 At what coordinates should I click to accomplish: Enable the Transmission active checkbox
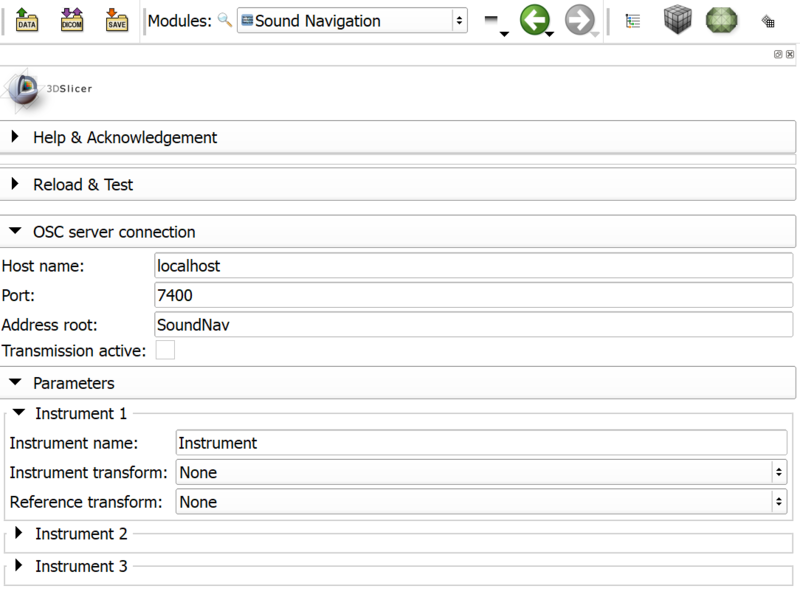165,350
